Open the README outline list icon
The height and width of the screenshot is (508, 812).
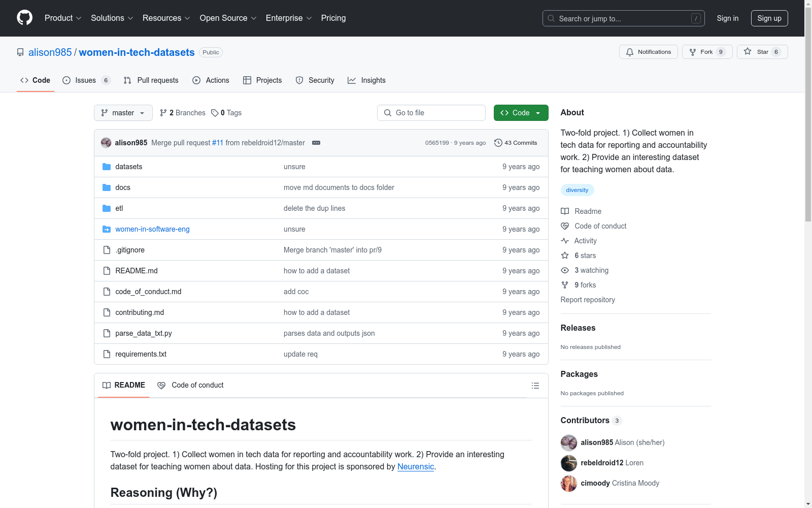click(x=535, y=386)
